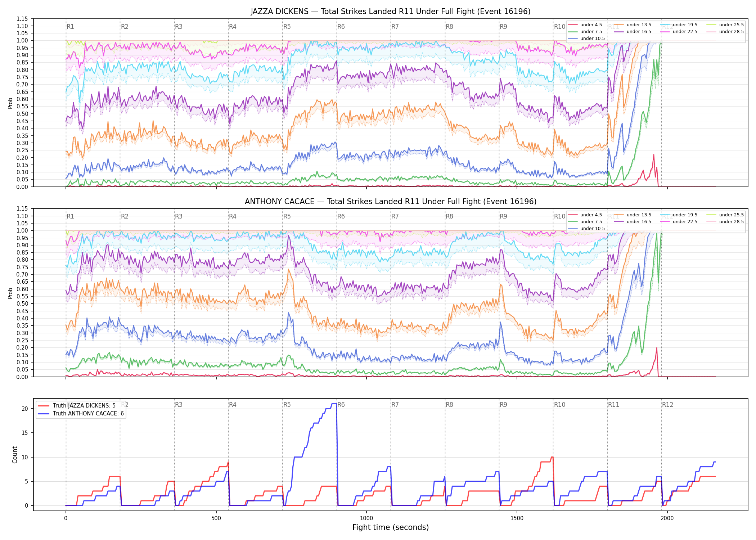Image resolution: width=756 pixels, height=540 pixels.
Task: Click the 'Fight time (seconds)' axis label
Action: click(x=391, y=527)
